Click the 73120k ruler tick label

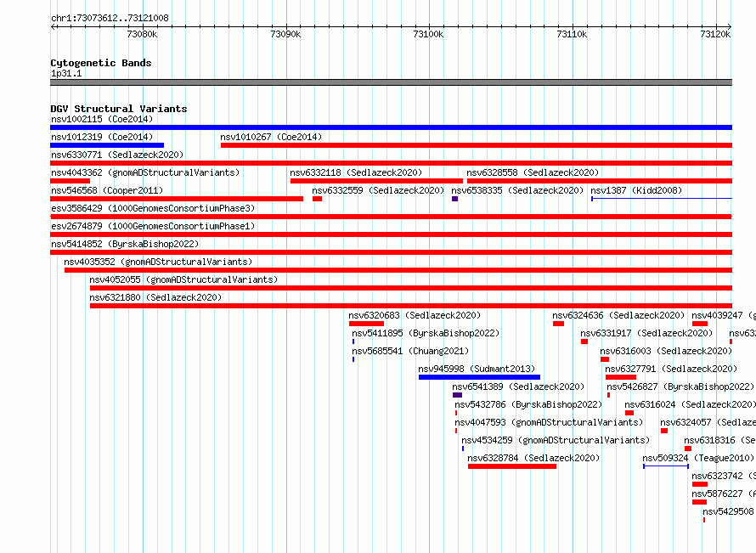pyautogui.click(x=715, y=34)
